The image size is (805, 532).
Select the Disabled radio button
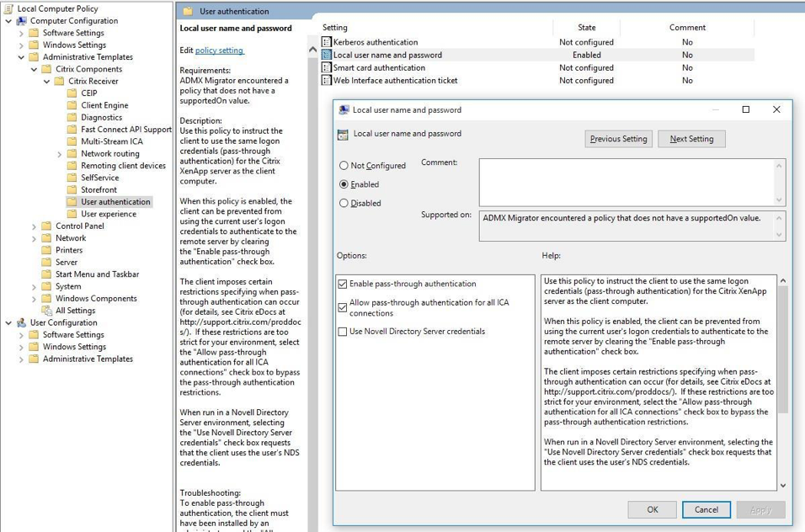point(344,203)
